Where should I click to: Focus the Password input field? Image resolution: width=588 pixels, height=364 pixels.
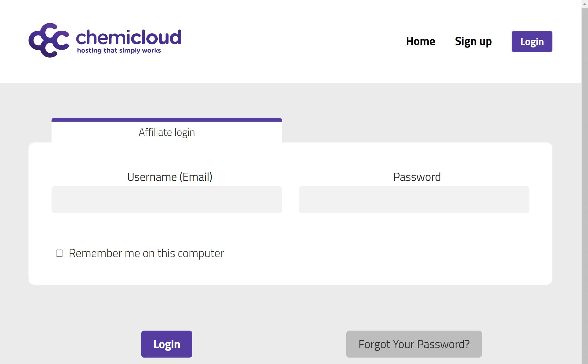pyautogui.click(x=414, y=200)
